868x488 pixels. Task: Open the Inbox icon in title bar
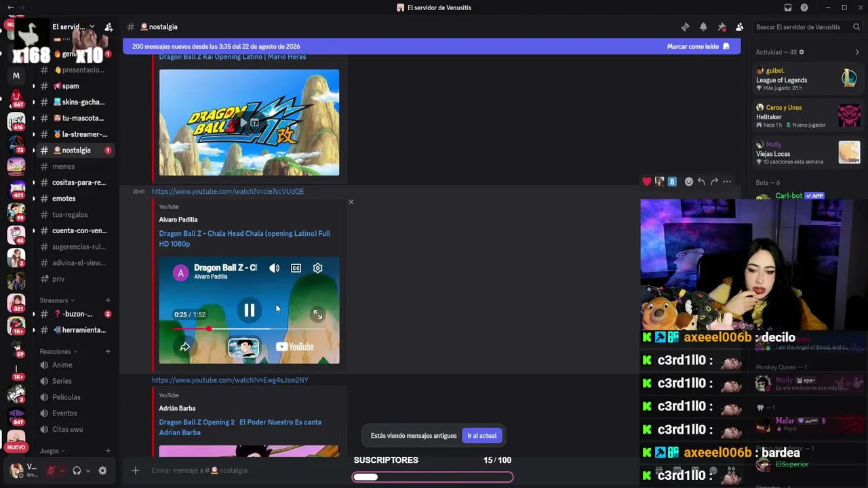(788, 7)
